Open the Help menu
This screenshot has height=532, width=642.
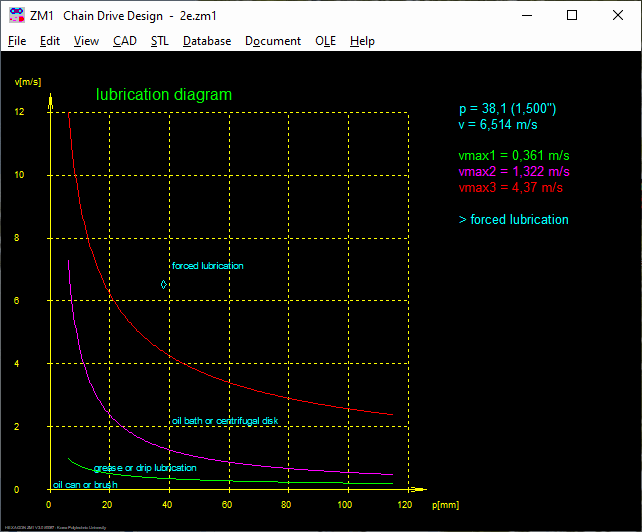(x=362, y=41)
